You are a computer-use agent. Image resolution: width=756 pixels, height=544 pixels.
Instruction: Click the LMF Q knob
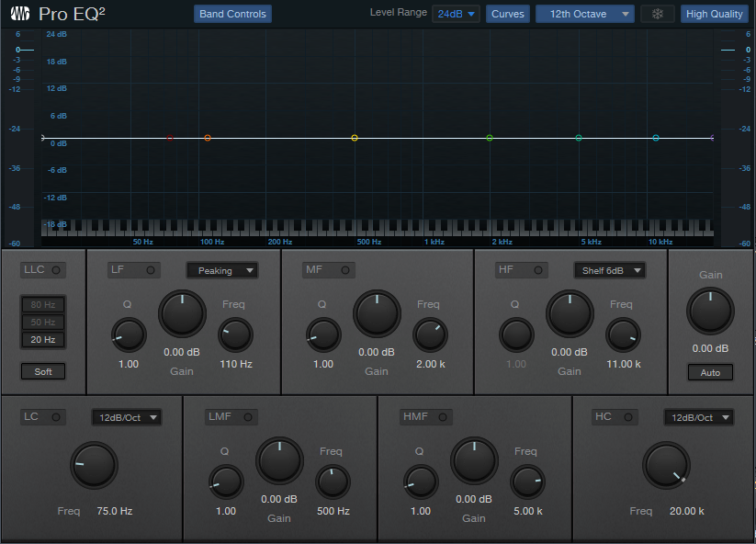pos(226,482)
